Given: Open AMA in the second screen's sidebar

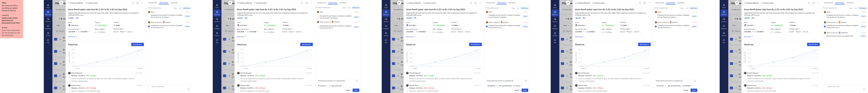Looking at the screenshot, I should (x=217, y=41).
